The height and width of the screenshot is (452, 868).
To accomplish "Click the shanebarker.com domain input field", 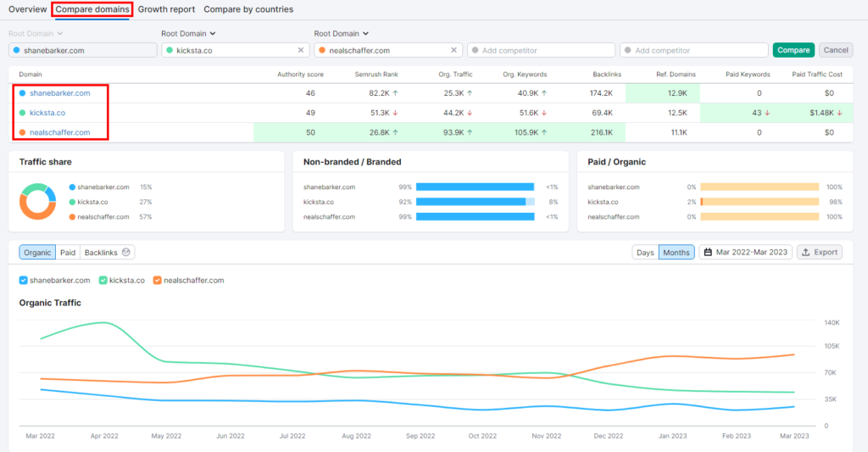I will pyautogui.click(x=83, y=50).
